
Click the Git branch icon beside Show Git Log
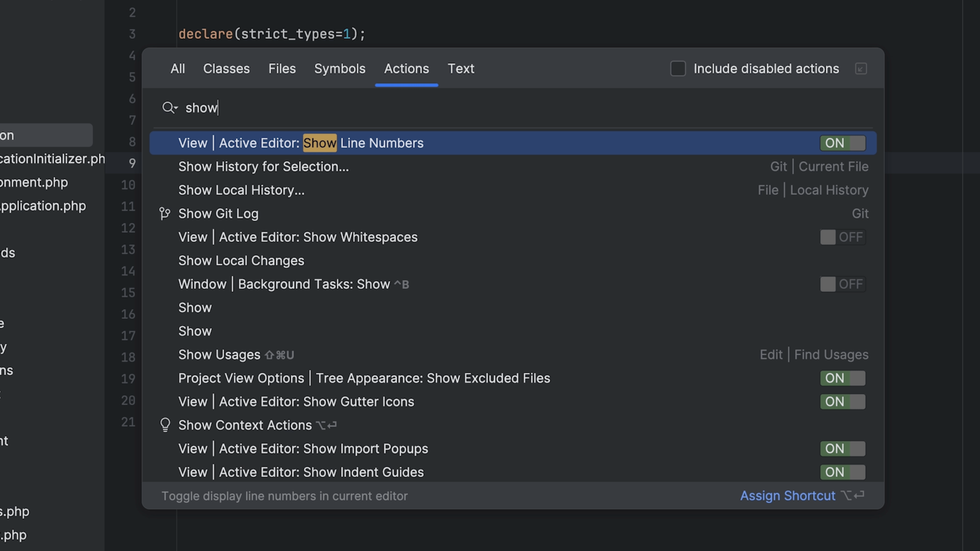tap(165, 213)
